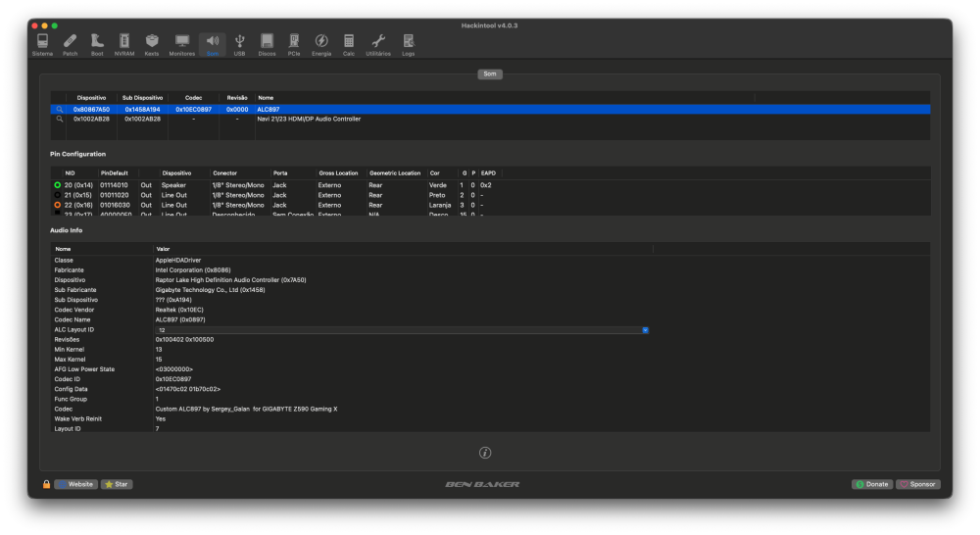Select the Custom ALC897 by Sergey_Galan codec value
The height and width of the screenshot is (535, 980).
coord(246,410)
